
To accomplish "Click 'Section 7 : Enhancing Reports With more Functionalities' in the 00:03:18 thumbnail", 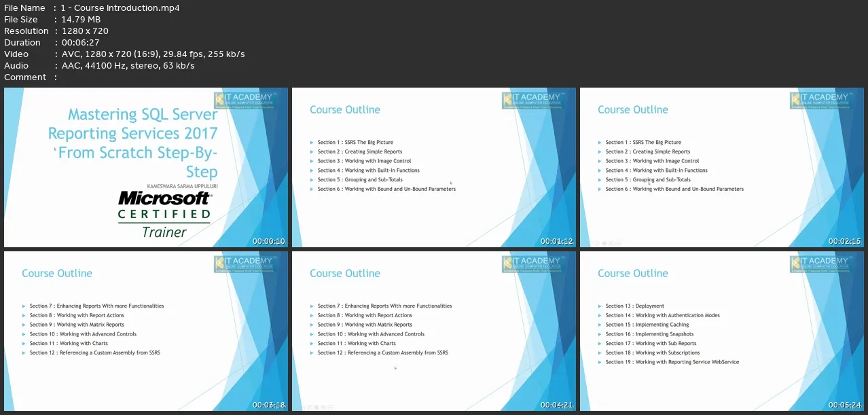I will click(96, 306).
